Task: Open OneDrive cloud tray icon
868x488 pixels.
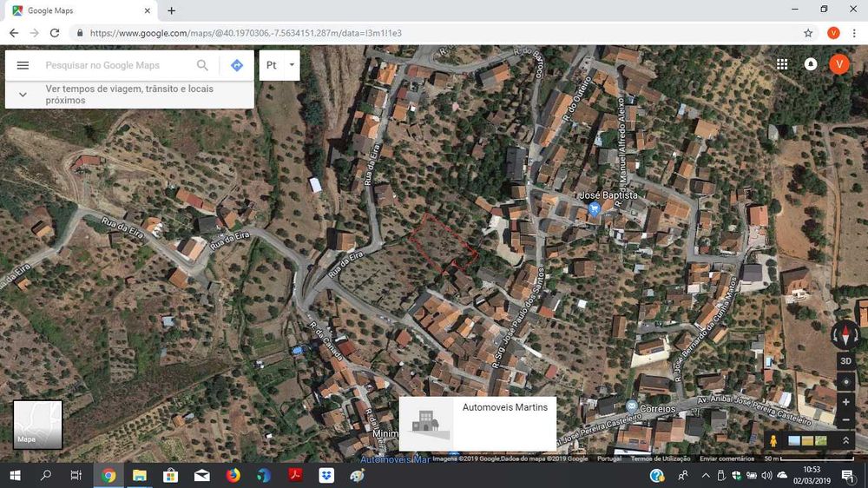Action: 782,475
